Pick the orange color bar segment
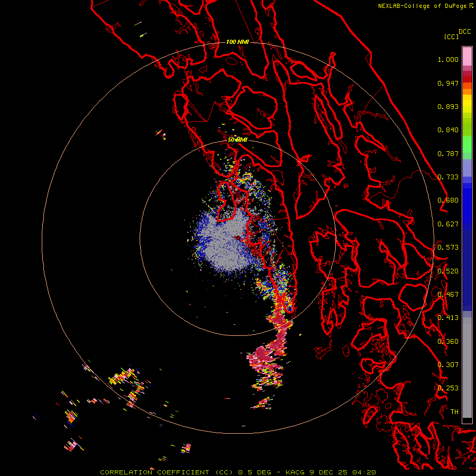 click(x=467, y=91)
